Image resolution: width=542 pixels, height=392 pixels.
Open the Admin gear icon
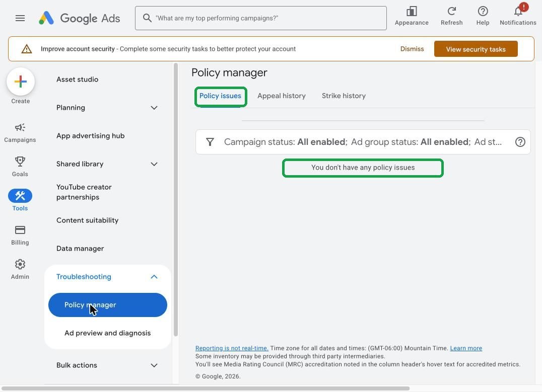pos(20,269)
